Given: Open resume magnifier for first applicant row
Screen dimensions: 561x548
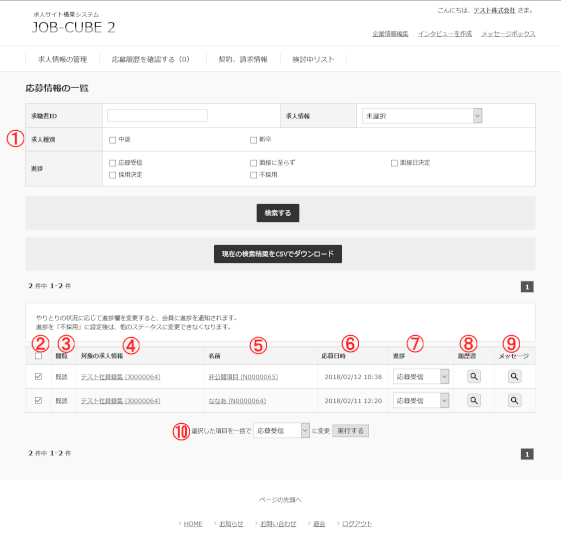Looking at the screenshot, I should coord(474,376).
